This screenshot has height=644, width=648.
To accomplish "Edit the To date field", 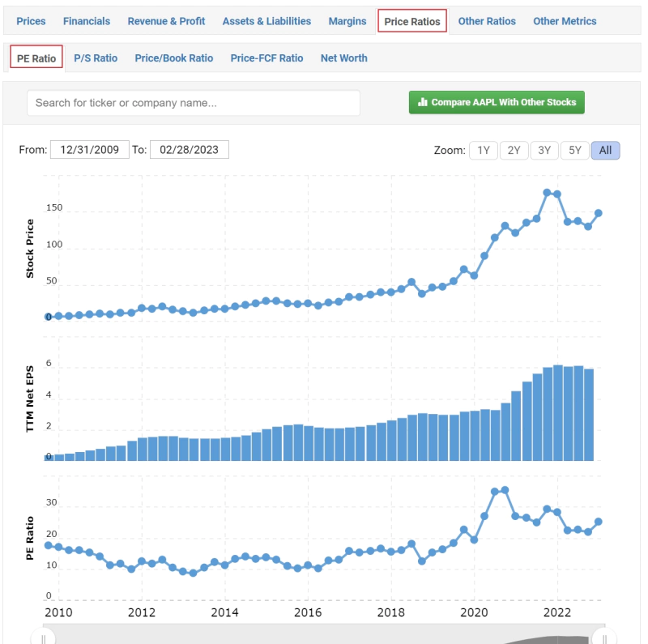I will pos(190,150).
